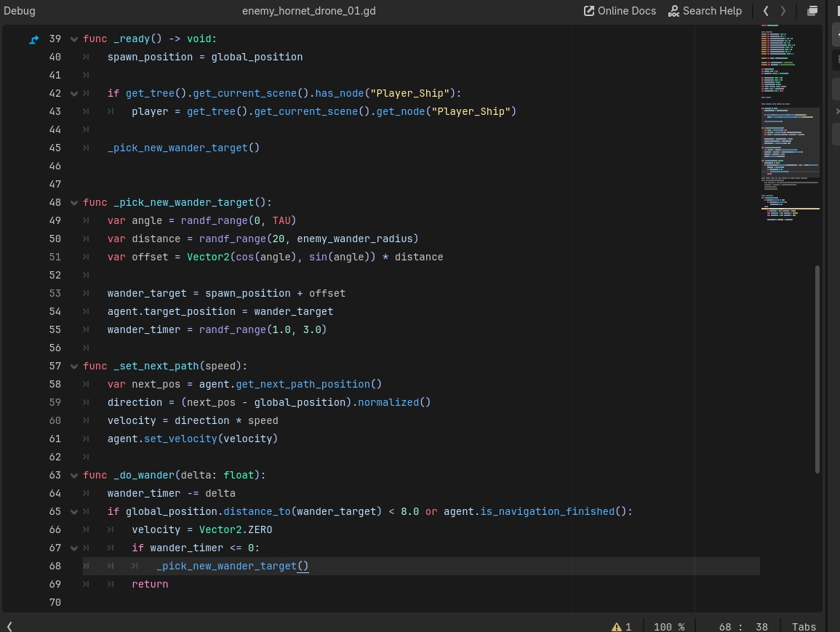Go forward using the right arrow icon
This screenshot has width=840, height=632.
click(783, 11)
